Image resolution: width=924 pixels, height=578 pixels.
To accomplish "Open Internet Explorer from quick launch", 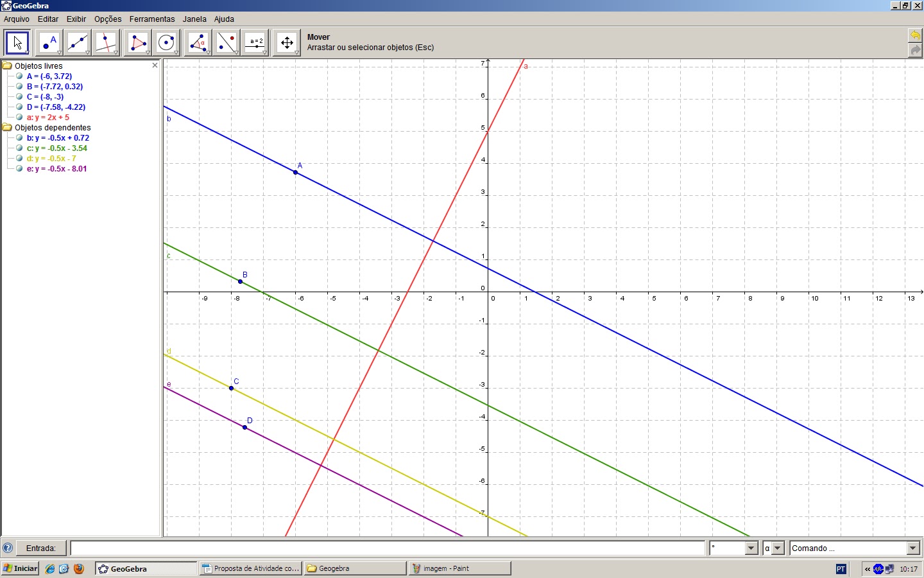I will [x=50, y=569].
